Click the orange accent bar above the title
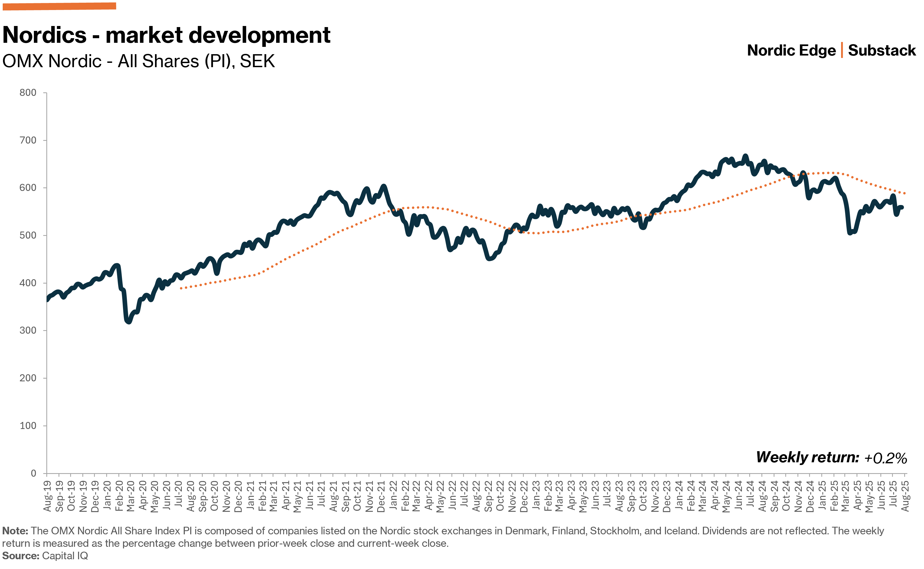Image resolution: width=924 pixels, height=569 pixels. tap(59, 6)
